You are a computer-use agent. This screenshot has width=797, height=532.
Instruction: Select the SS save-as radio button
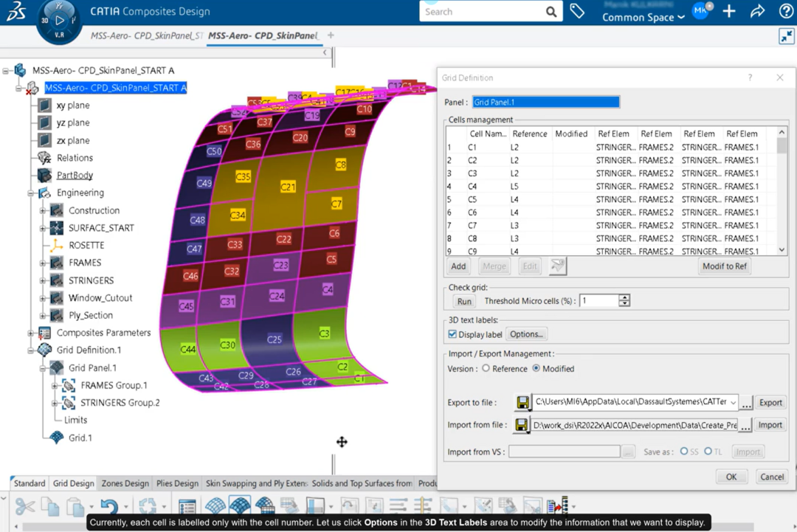(x=683, y=452)
